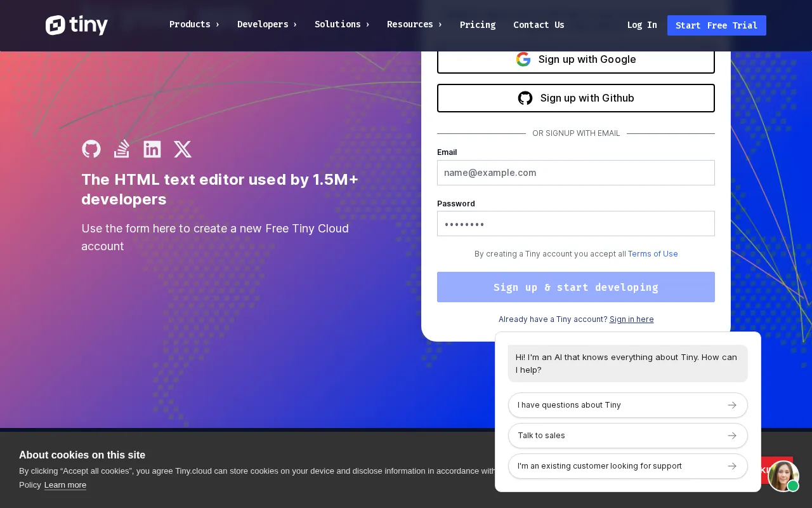
Task: Follow the Sign in here link
Action: 632,319
